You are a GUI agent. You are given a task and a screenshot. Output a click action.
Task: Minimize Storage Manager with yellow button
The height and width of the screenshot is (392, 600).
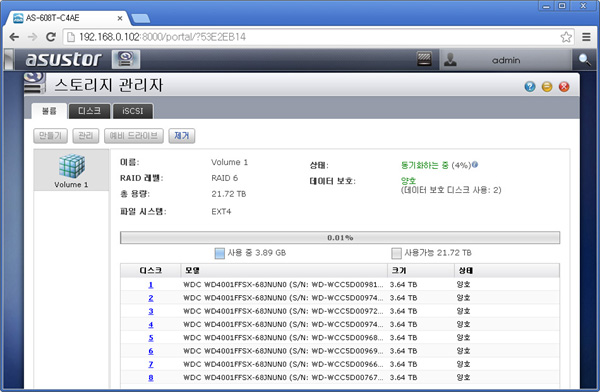pos(547,87)
